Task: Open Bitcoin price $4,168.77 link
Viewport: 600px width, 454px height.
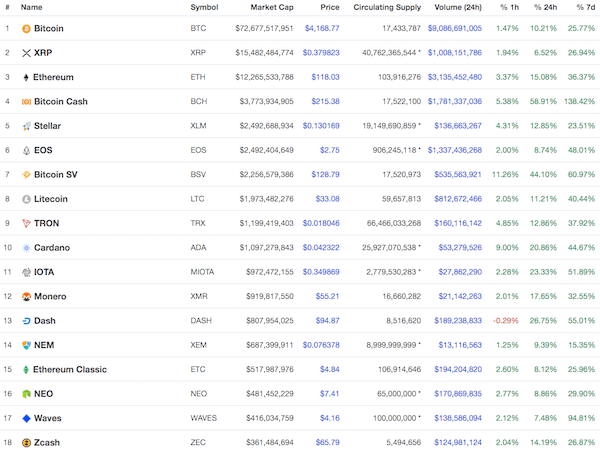Action: [x=322, y=28]
